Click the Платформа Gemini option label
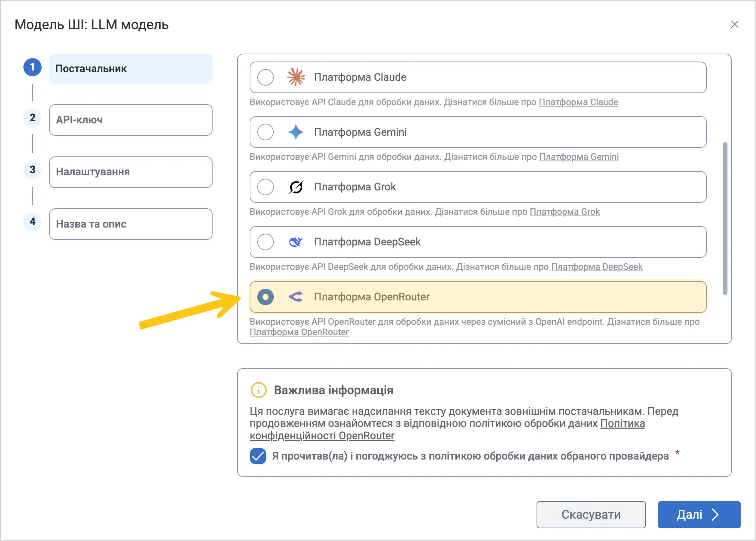 (360, 132)
